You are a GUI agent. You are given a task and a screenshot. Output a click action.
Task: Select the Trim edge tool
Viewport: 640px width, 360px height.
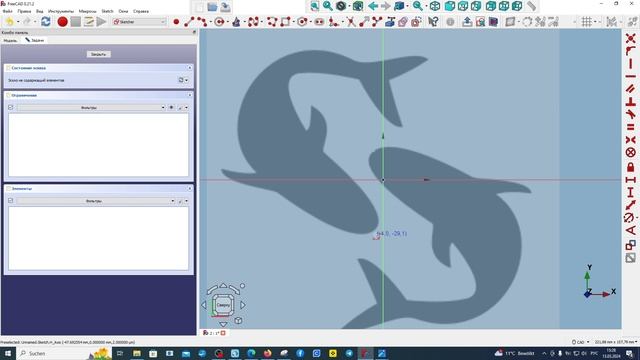point(351,22)
